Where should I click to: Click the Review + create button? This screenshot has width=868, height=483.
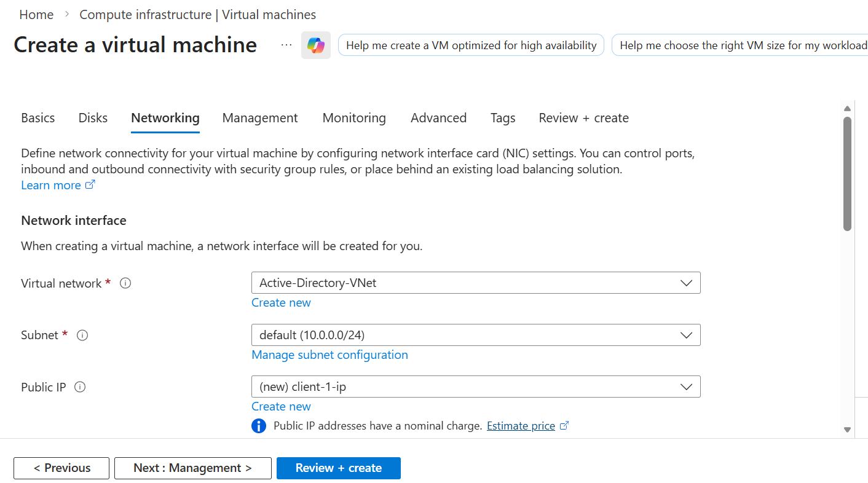[x=338, y=468]
